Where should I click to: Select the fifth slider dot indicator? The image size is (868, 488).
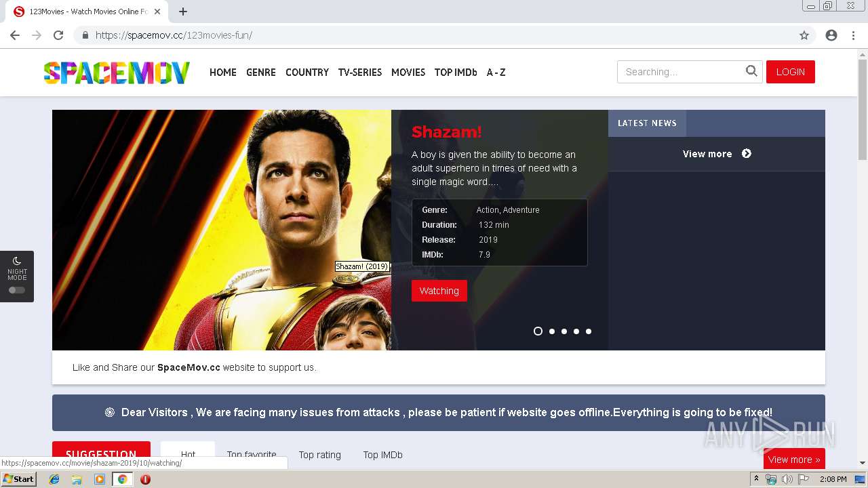click(x=589, y=331)
